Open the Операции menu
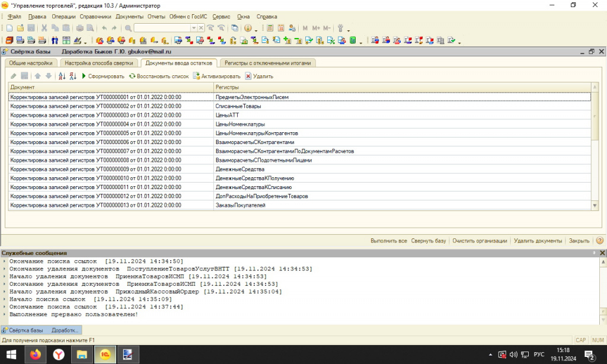The image size is (607, 364). click(63, 17)
